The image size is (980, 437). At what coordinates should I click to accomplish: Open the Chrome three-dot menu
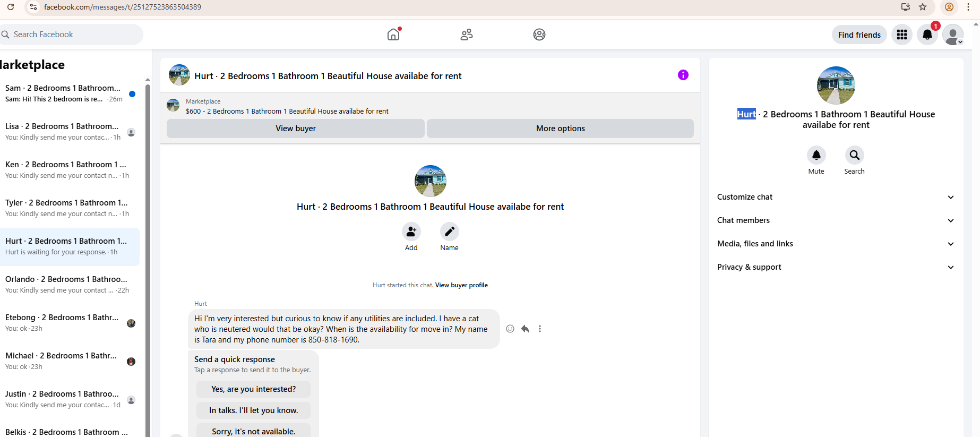point(968,7)
